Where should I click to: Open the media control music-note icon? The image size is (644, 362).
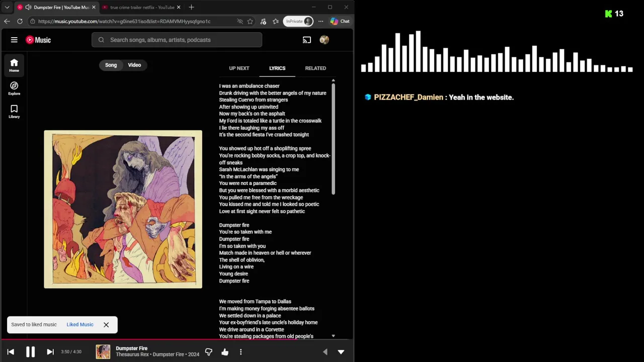tap(263, 21)
